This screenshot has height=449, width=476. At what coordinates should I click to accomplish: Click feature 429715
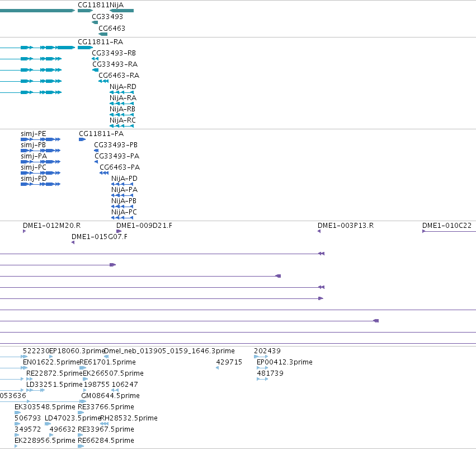click(x=229, y=362)
